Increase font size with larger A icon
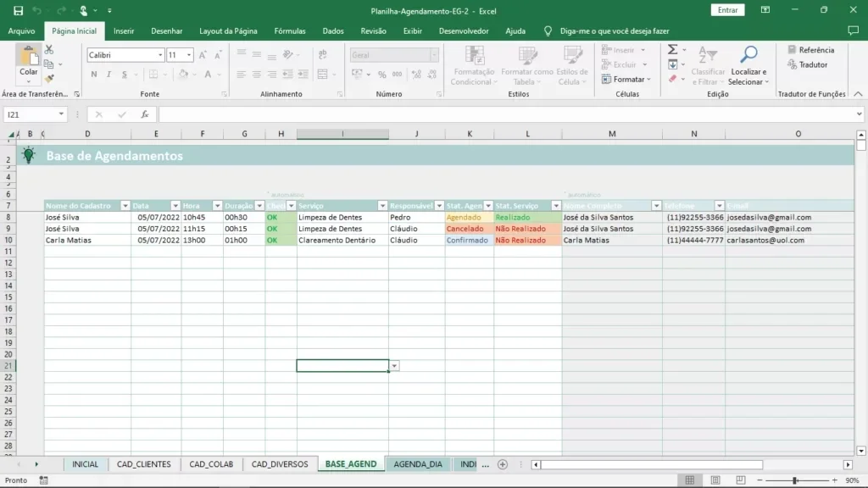The width and height of the screenshot is (868, 488). pyautogui.click(x=203, y=55)
